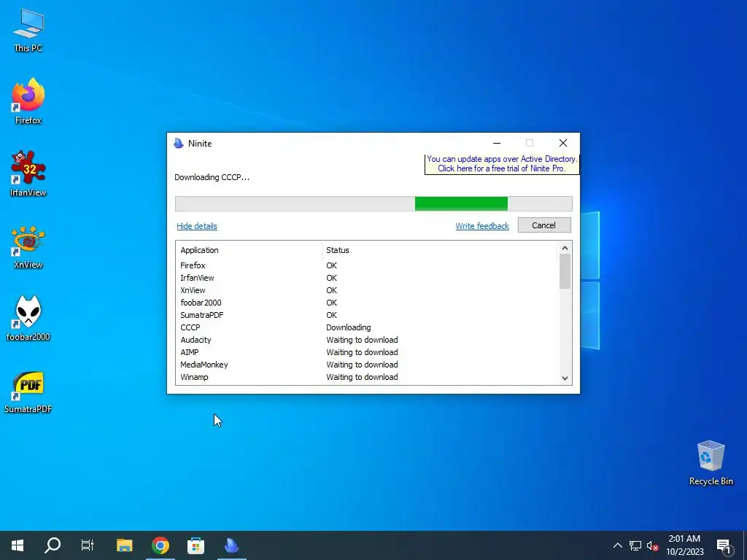Click Hide details link
Screen dimensions: 747x560
tap(197, 226)
